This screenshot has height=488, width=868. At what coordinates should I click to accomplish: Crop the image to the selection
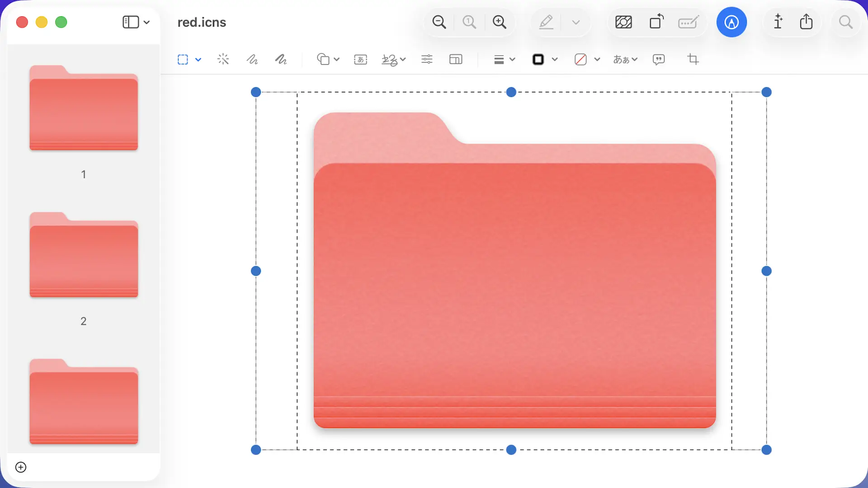click(693, 59)
